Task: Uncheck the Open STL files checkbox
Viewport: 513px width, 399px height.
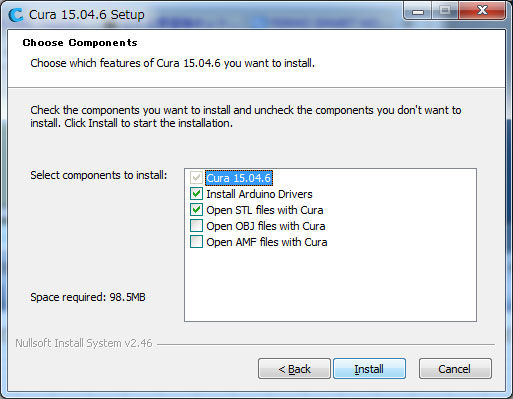Action: (196, 210)
